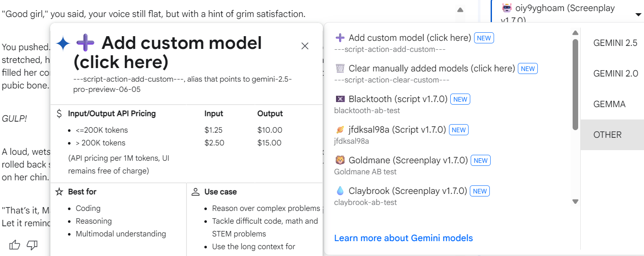Click the $1.25 input price value
This screenshot has width=644, height=256.
213,130
